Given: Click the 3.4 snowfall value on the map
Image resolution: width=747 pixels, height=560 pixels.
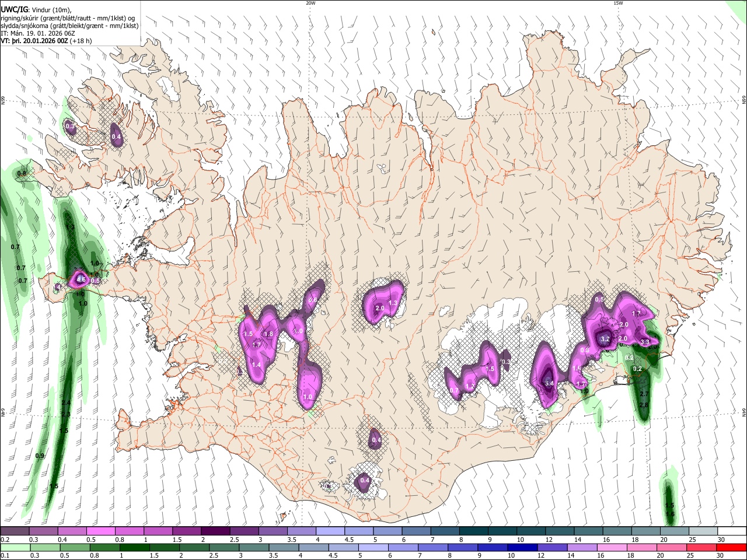Looking at the screenshot, I should [x=549, y=384].
